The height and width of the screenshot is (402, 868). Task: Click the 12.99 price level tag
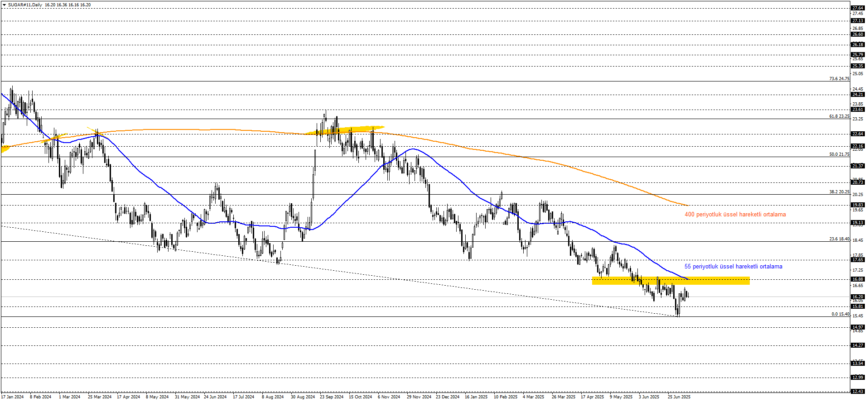858,378
